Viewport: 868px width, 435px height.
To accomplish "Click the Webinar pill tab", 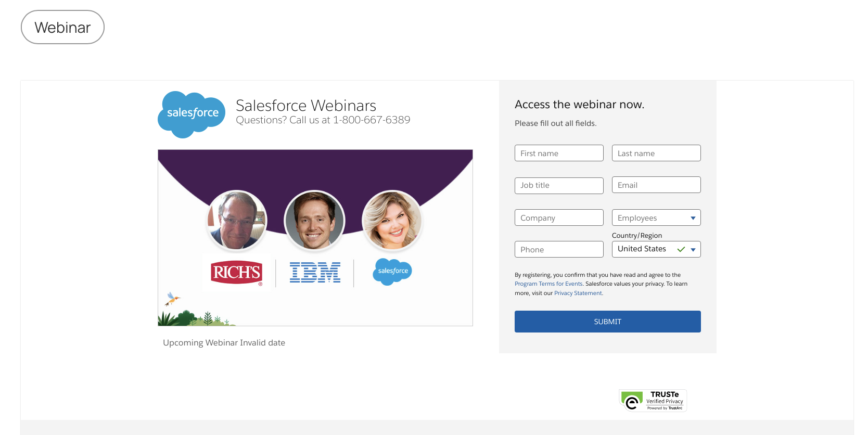I will click(62, 27).
